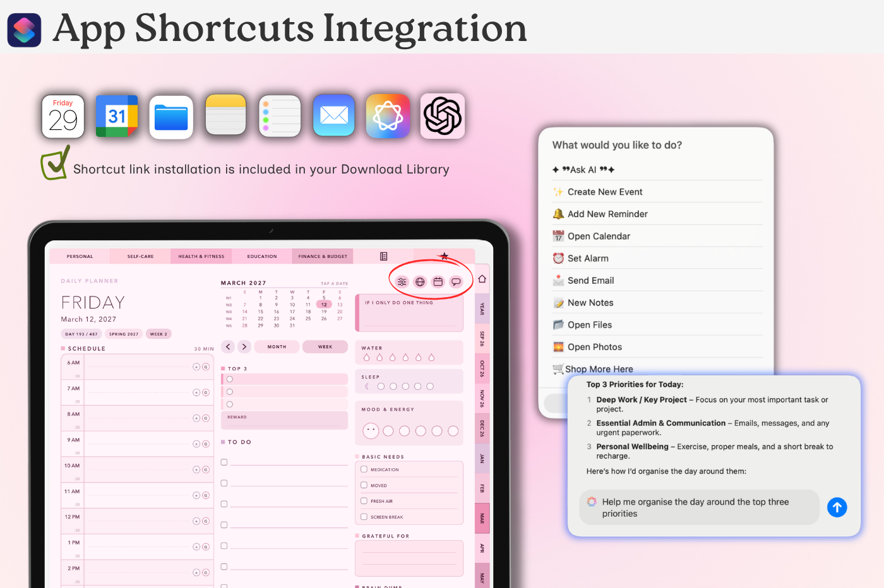Click the Week view button
The height and width of the screenshot is (588, 884).
pyautogui.click(x=325, y=346)
